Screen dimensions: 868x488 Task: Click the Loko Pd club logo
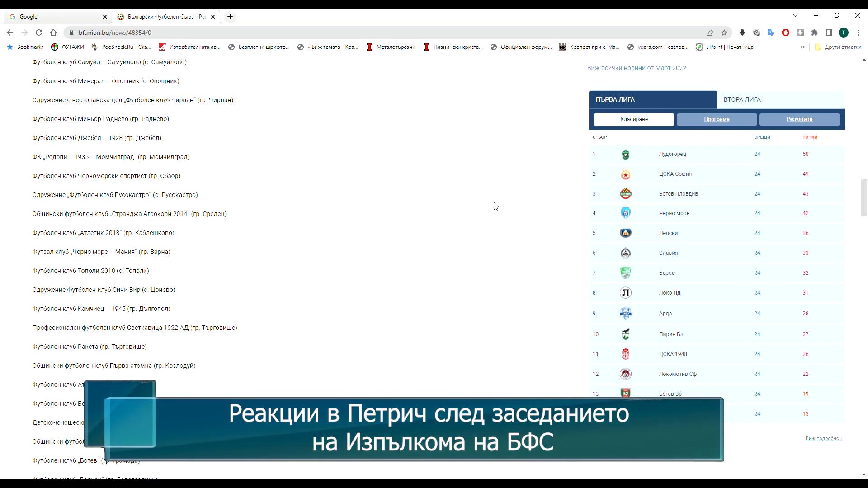625,293
